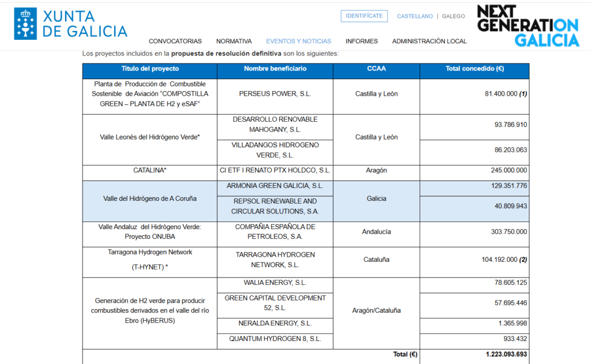Select the amount 86.203.063

[511, 150]
